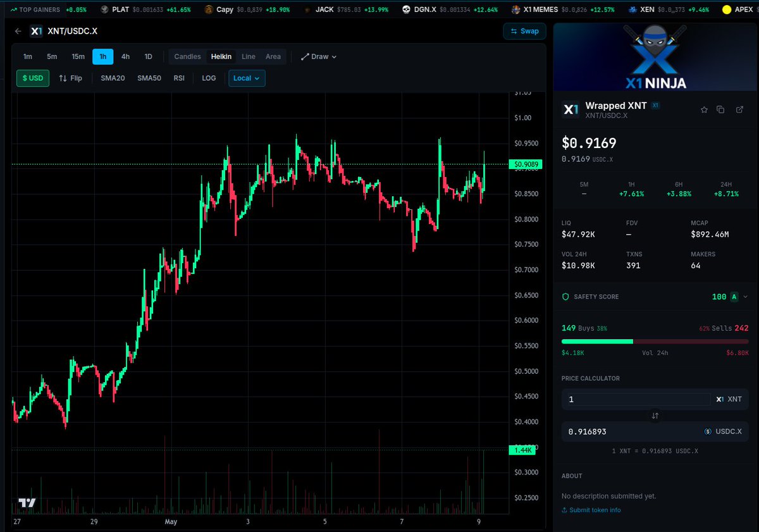Click the XNT/USDC.X pair title
759x532 pixels.
pos(73,31)
